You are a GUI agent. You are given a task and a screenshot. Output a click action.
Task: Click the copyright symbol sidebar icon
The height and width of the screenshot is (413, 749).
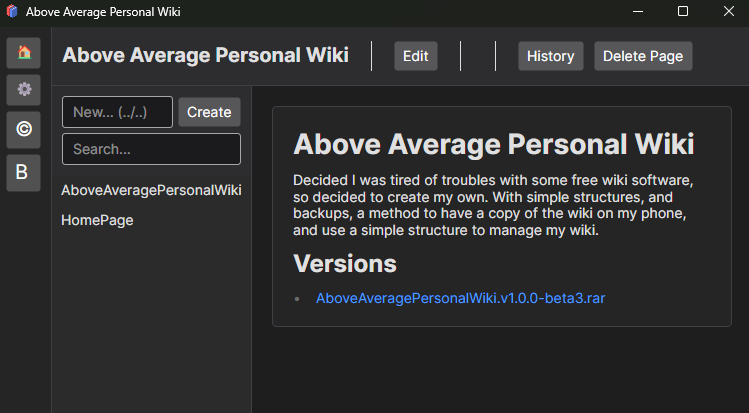23,128
